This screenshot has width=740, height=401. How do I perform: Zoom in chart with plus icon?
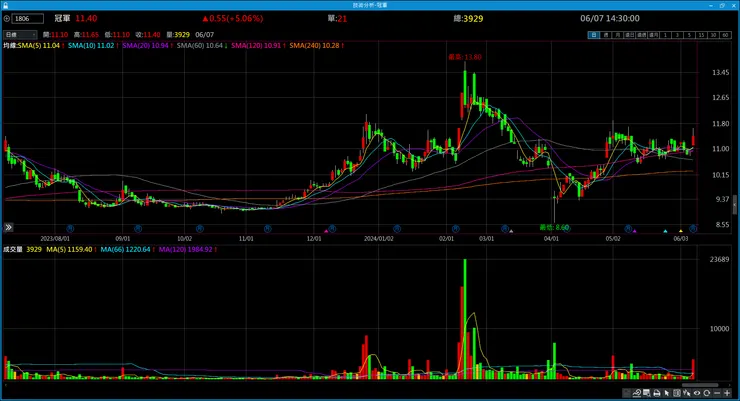tap(727, 393)
